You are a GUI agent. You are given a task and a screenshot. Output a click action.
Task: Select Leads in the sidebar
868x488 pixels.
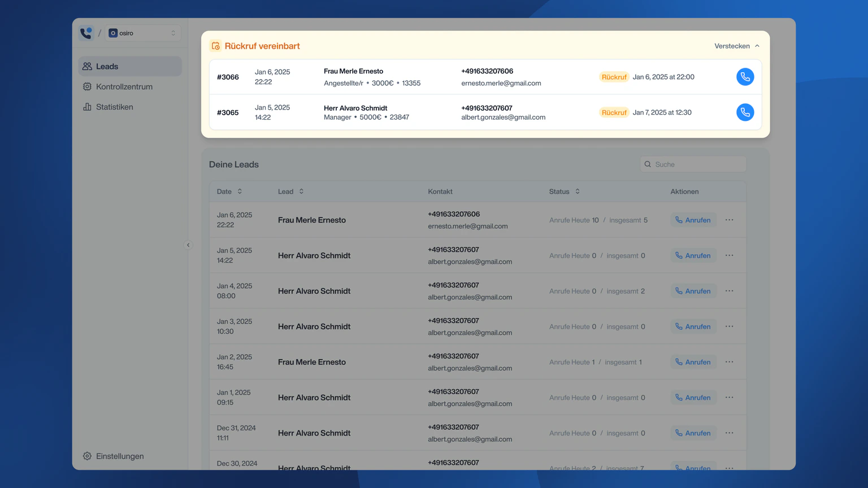click(x=107, y=66)
